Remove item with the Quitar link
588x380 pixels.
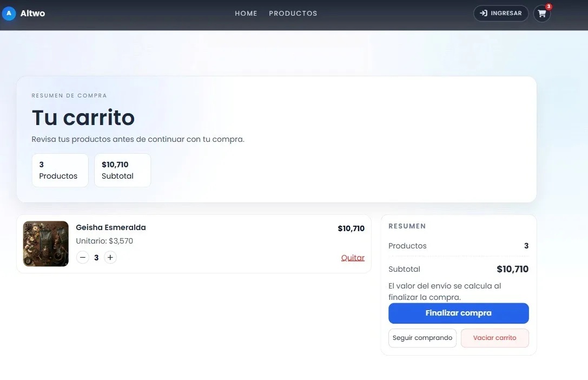point(353,258)
